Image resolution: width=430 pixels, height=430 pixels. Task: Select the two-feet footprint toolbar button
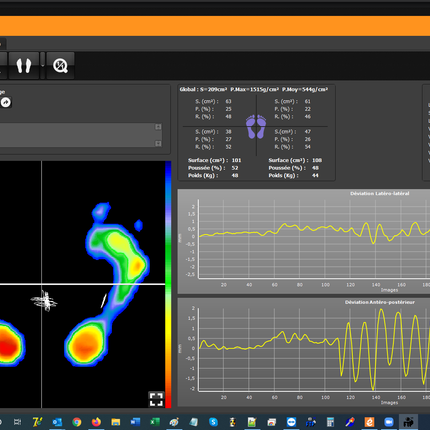coord(24,65)
